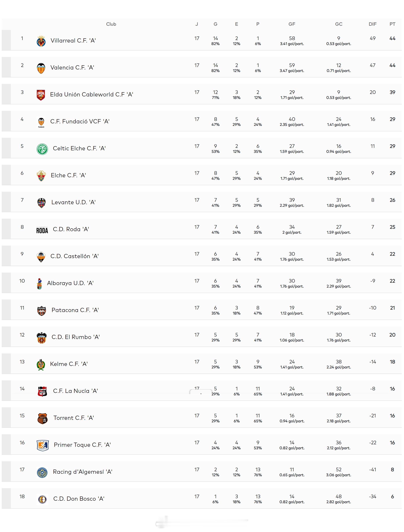Click the Villarreal C.F. club crest
The width and height of the screenshot is (404, 532).
(41, 41)
